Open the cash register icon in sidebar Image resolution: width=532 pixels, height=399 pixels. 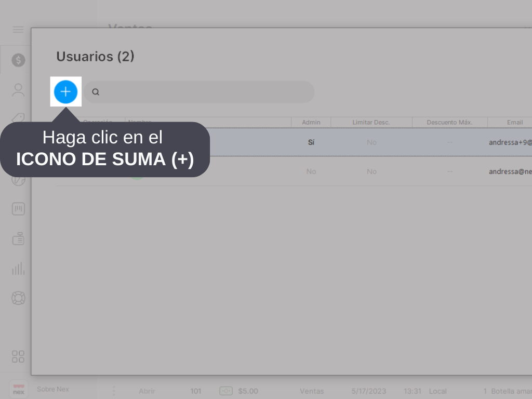(x=18, y=239)
